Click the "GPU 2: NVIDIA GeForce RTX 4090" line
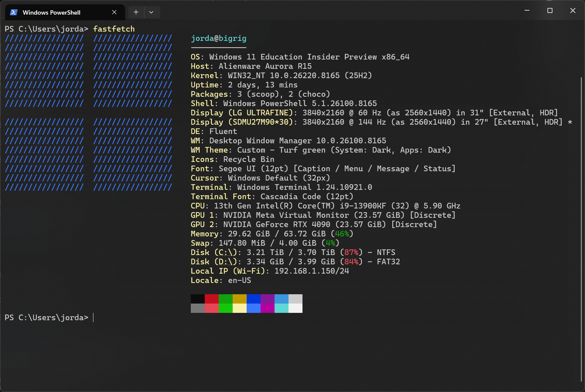Screen dimensions: 585x392 314,224
